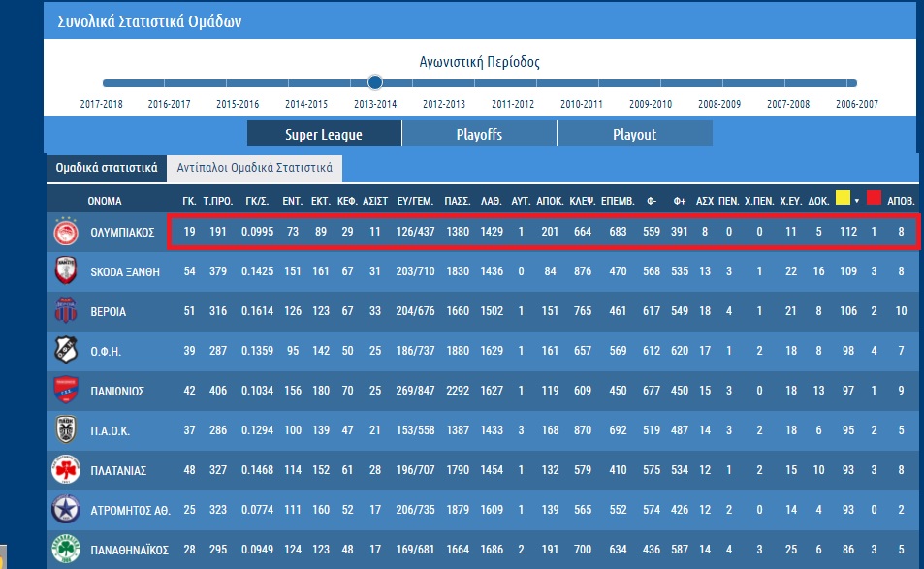Sort table by ΕΚΤ. column header
Image resolution: width=924 pixels, height=569 pixels.
(321, 201)
